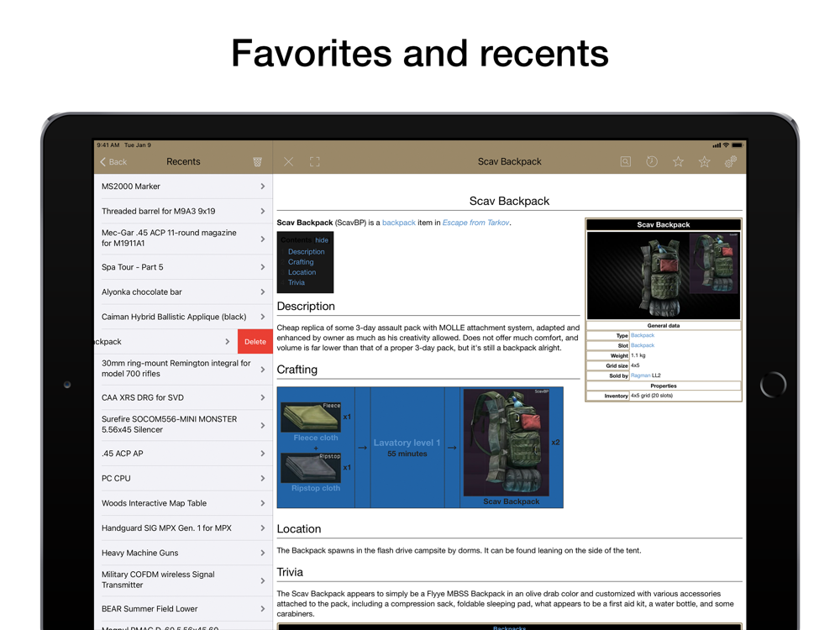840x630 pixels.
Task: Tap the Ripstop cloth item image
Action: coord(311,468)
